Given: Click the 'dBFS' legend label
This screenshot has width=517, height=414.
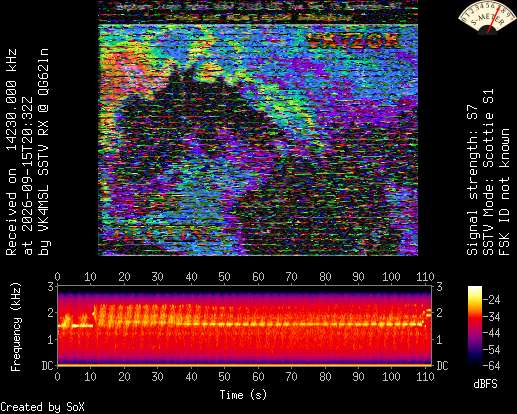Looking at the screenshot, I should pos(485,384).
